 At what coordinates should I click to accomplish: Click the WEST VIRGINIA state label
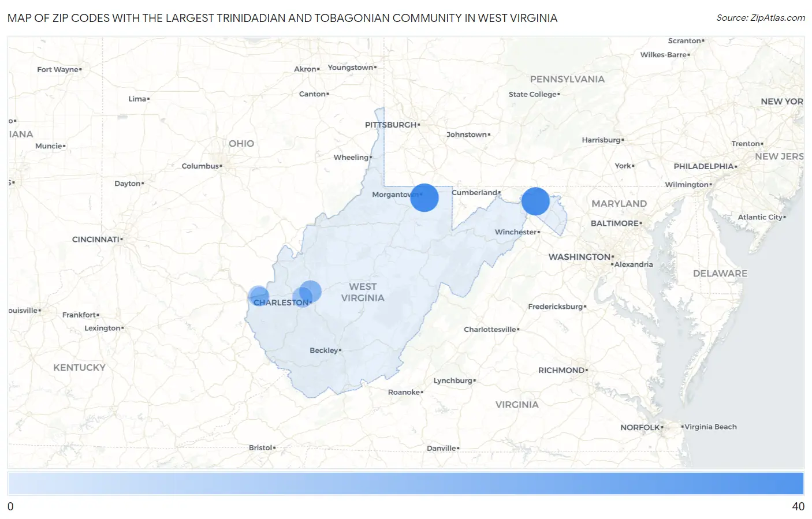(x=363, y=292)
